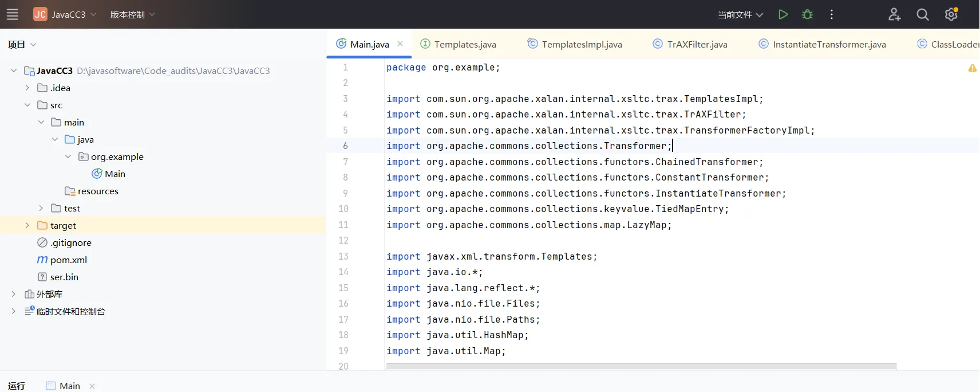Collapse the JavaCC3 root node
The width and height of the screenshot is (980, 392).
(14, 70)
